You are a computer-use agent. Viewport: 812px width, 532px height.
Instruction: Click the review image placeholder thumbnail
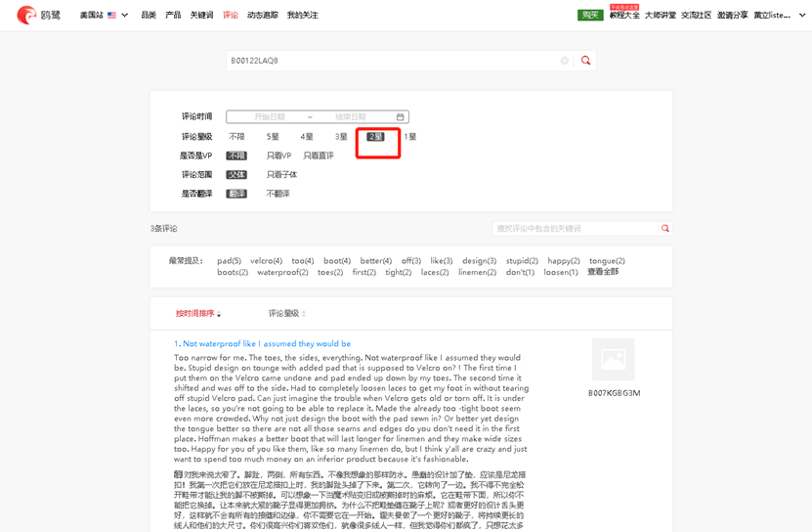point(613,359)
